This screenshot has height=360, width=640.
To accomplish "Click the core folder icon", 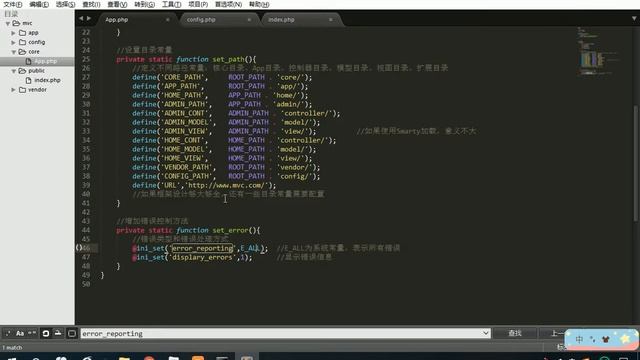I will coord(22,52).
